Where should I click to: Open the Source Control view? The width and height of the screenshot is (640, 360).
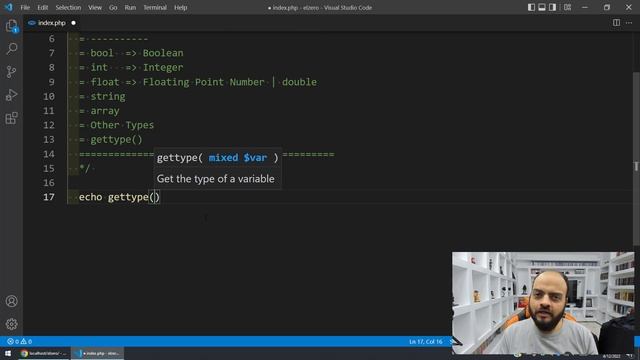point(11,72)
